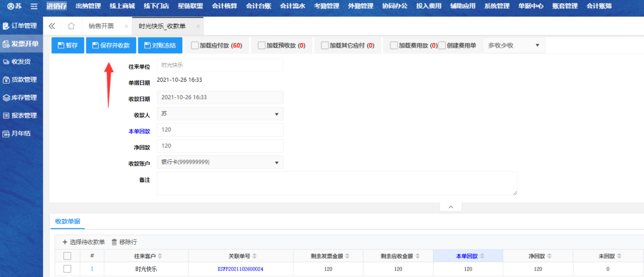Select row 1 checkbox for 时光快乐
This screenshot has height=277, width=644.
(67, 269)
